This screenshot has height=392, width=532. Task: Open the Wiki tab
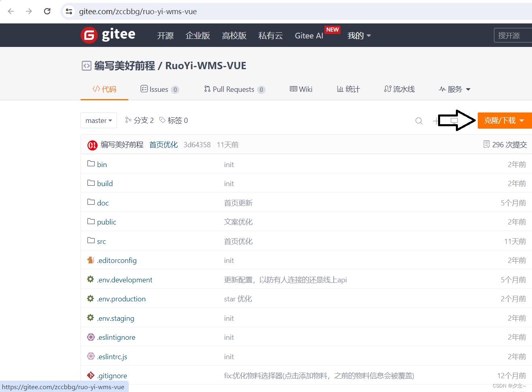point(301,89)
